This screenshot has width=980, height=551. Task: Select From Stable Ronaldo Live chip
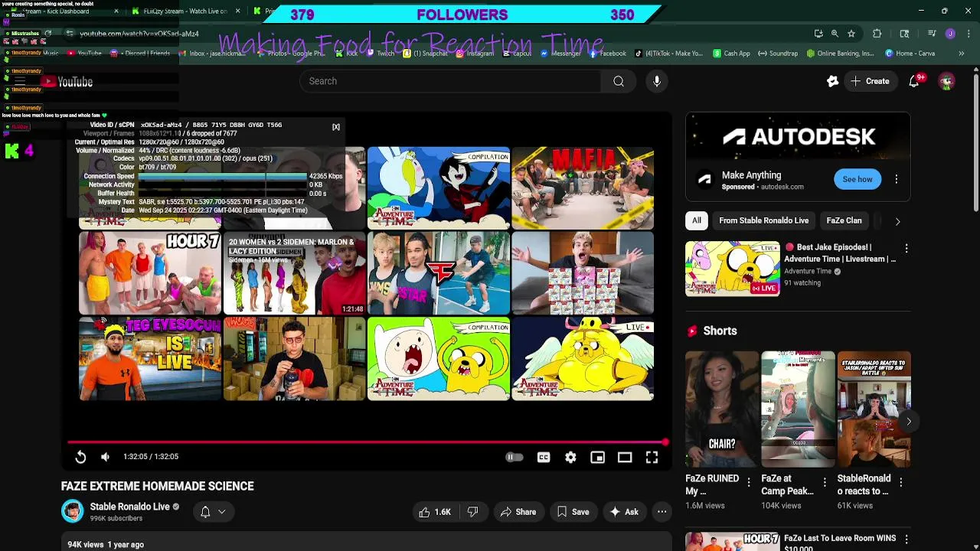pos(763,220)
